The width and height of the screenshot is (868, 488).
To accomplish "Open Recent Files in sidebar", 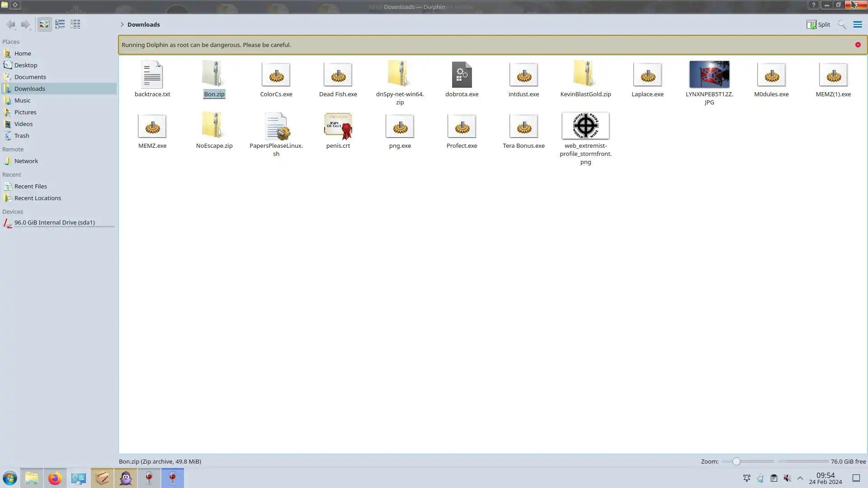I will 30,186.
